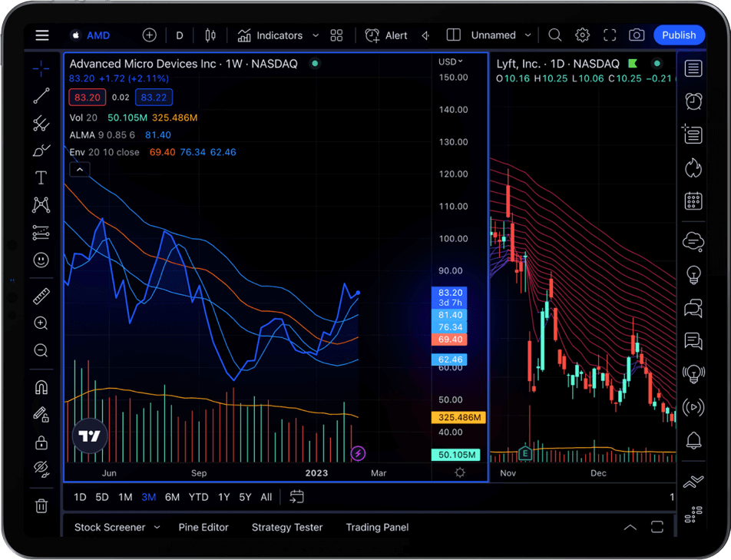Select the ruler measure tool
This screenshot has height=560, width=731.
point(41,296)
